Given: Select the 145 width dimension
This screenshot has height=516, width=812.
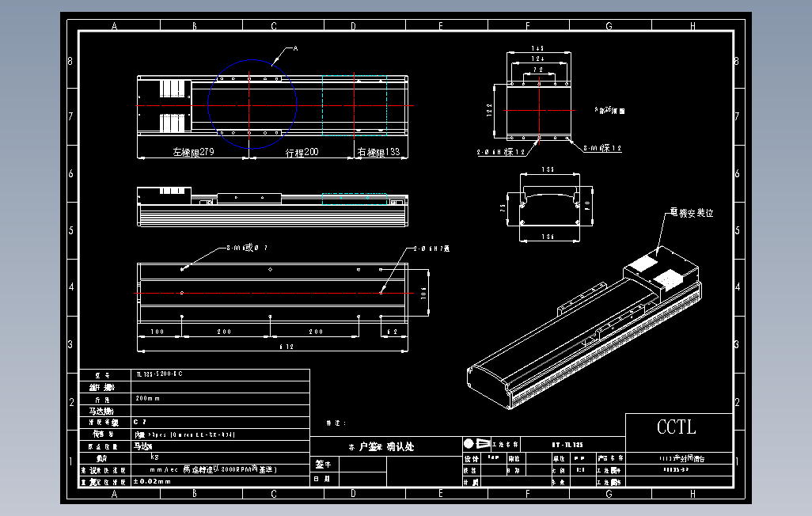Looking at the screenshot, I should (537, 48).
